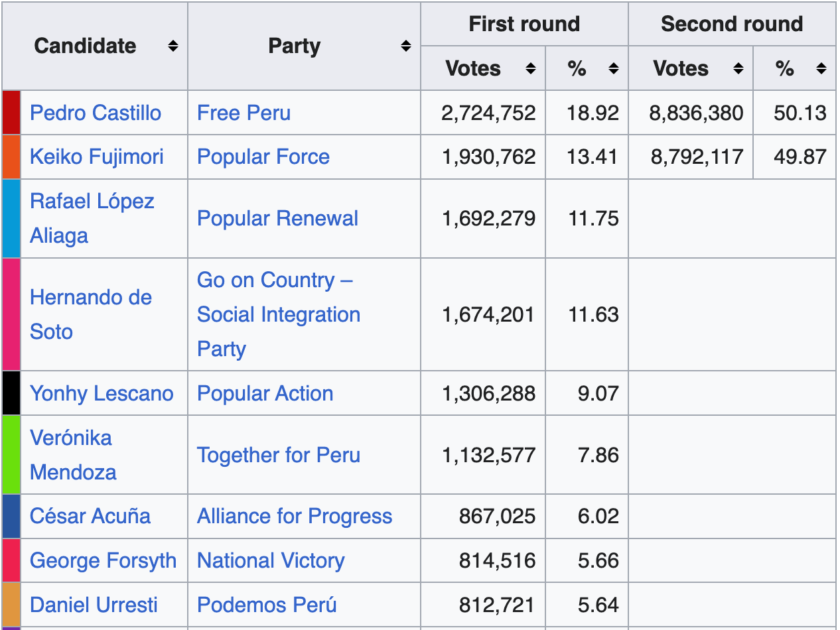Visit the Free Peru party page
Image resolution: width=840 pixels, height=630 pixels.
click(244, 113)
